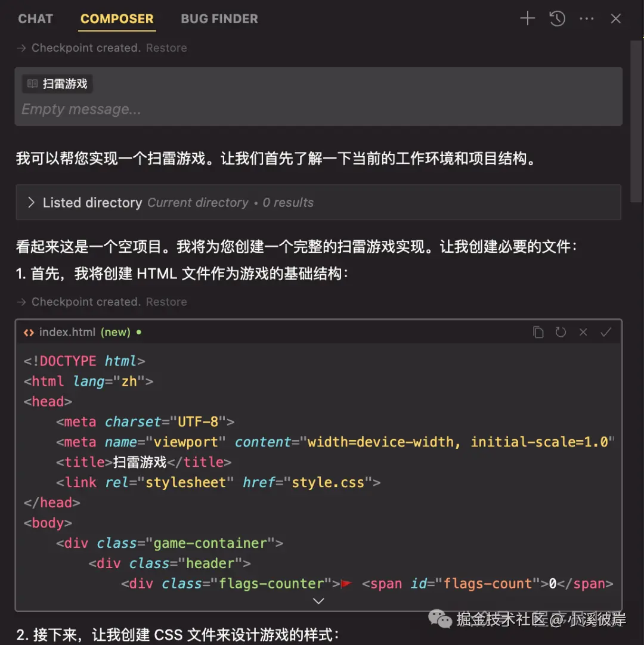Expand the Listed directory result row
Screen dimensions: 644x645
click(318, 203)
